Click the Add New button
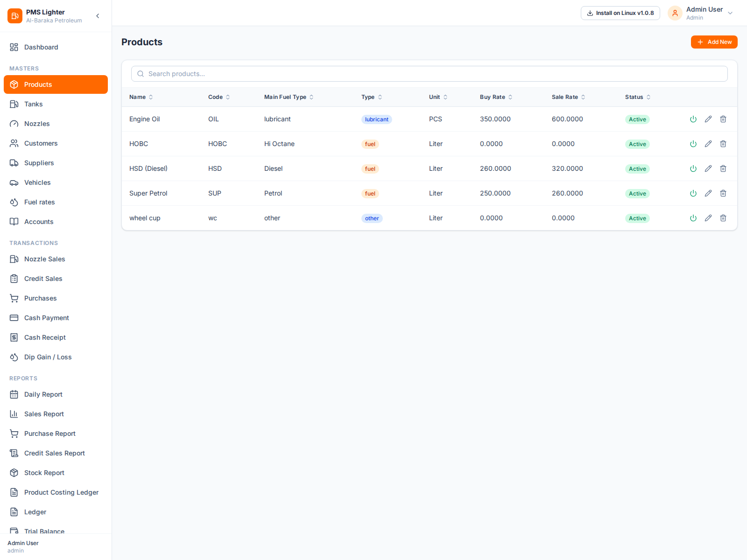Screen dimensions: 747x560 (x=714, y=42)
